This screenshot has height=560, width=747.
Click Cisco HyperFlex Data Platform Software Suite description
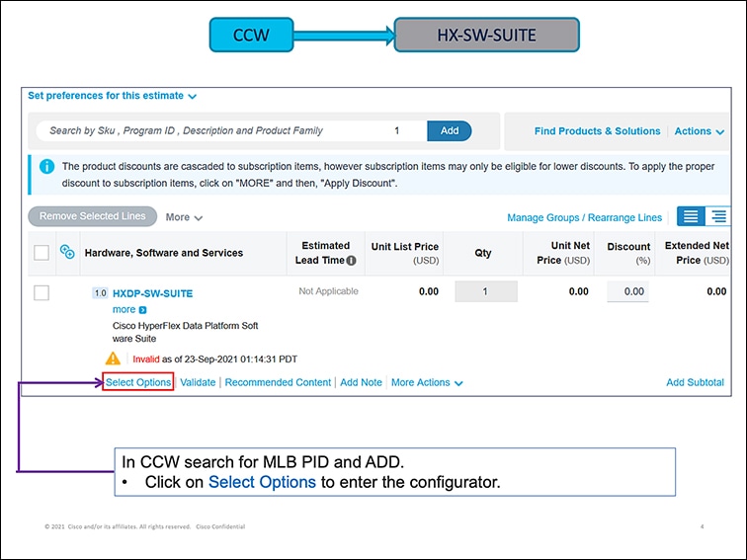point(186,333)
